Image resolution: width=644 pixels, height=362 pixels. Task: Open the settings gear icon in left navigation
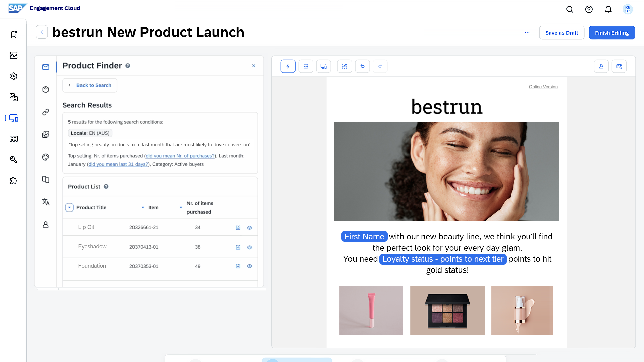[x=14, y=76]
